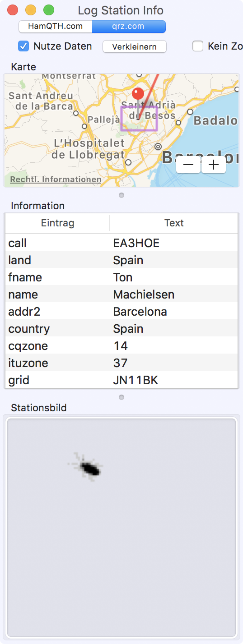Select the call row EA3HOE
The width and height of the screenshot is (243, 644).
pyautogui.click(x=121, y=243)
